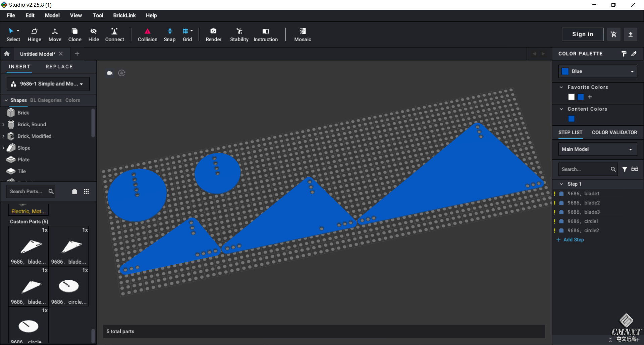Viewport: 644px width, 345px height.
Task: Switch to Colors category view
Action: coord(73,100)
